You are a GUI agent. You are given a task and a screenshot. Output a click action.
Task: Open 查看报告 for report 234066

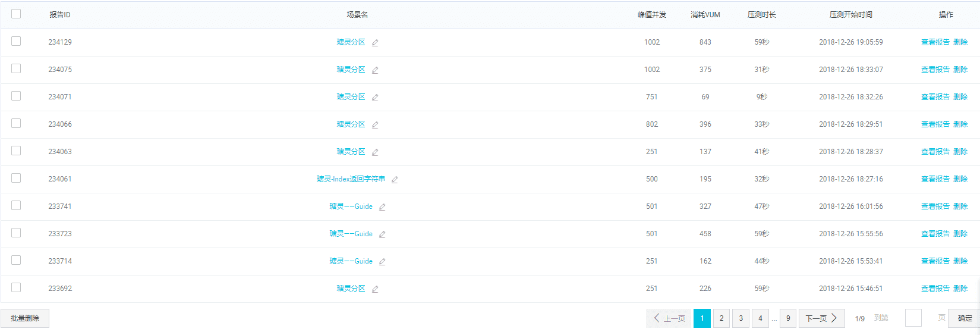tap(935, 124)
